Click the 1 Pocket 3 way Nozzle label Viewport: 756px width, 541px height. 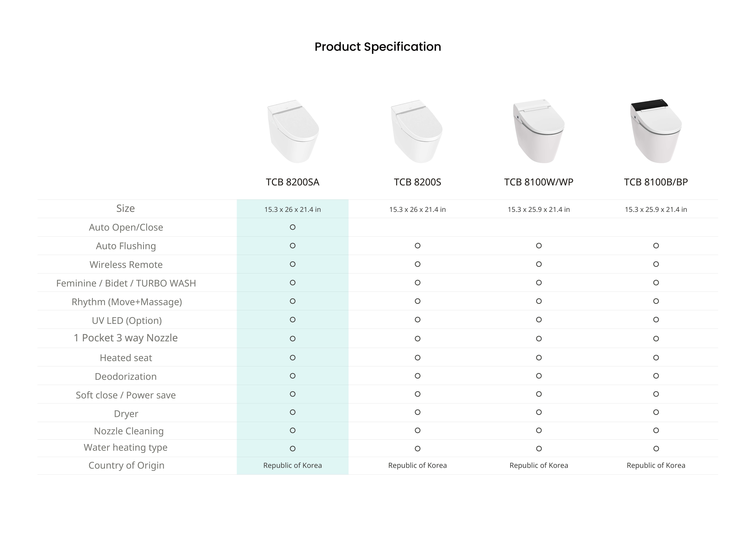[x=125, y=338]
